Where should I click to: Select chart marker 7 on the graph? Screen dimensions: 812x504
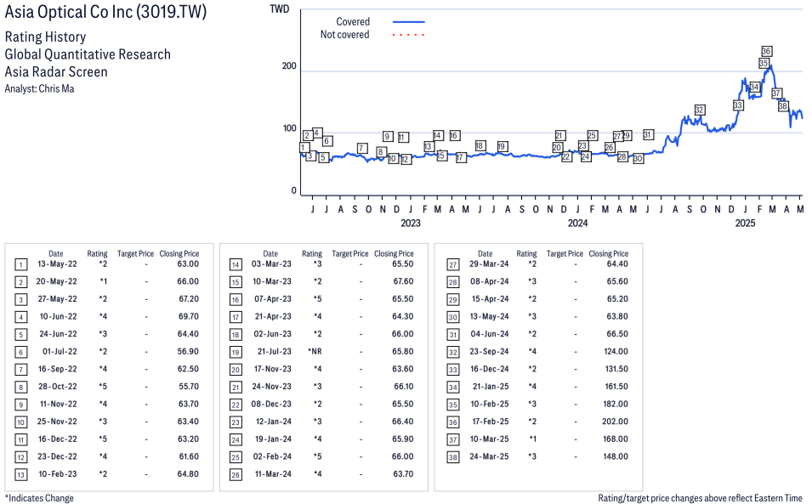tap(361, 149)
